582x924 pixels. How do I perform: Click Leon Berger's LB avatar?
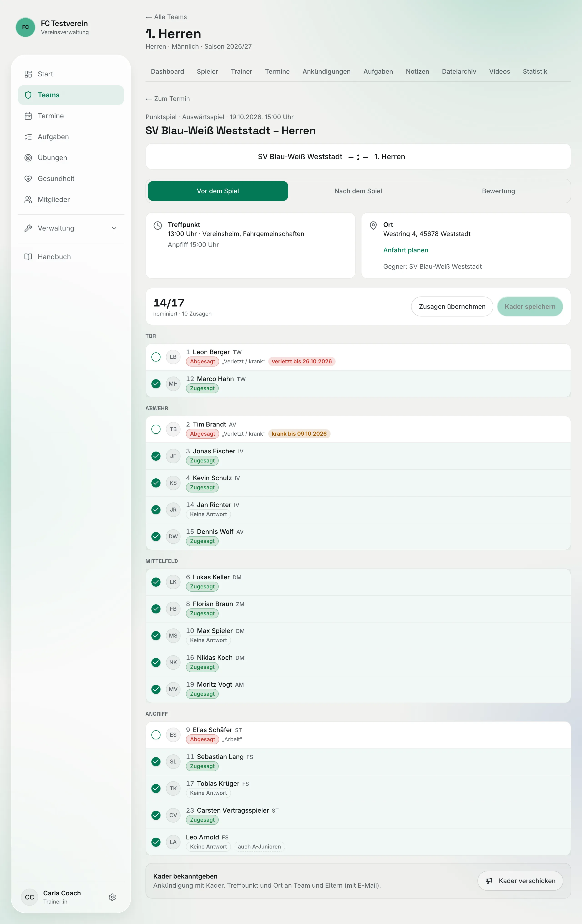coord(173,357)
